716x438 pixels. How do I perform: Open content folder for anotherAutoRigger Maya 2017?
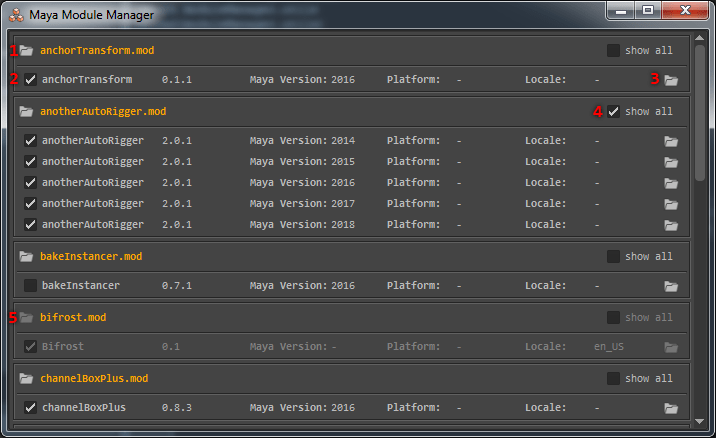(x=671, y=204)
